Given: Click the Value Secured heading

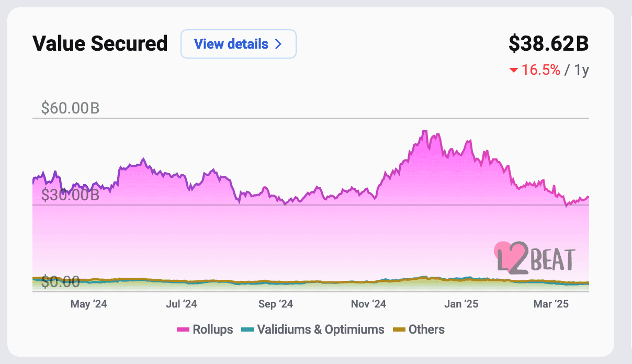Looking at the screenshot, I should coord(100,43).
